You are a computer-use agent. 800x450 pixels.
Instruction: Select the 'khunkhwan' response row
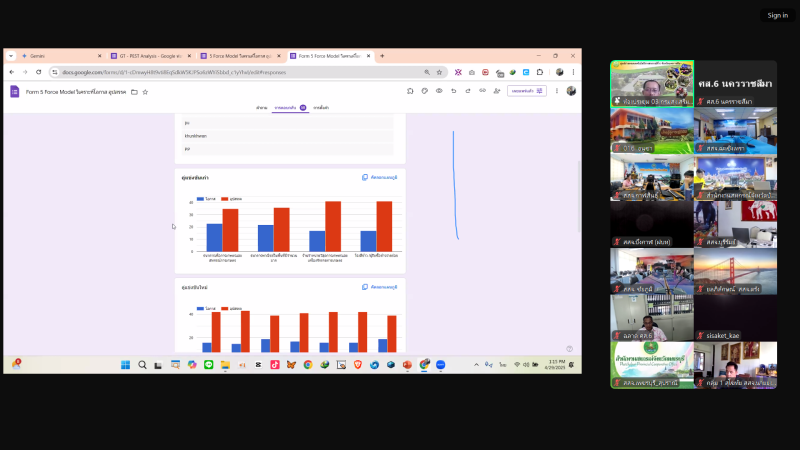coord(288,136)
